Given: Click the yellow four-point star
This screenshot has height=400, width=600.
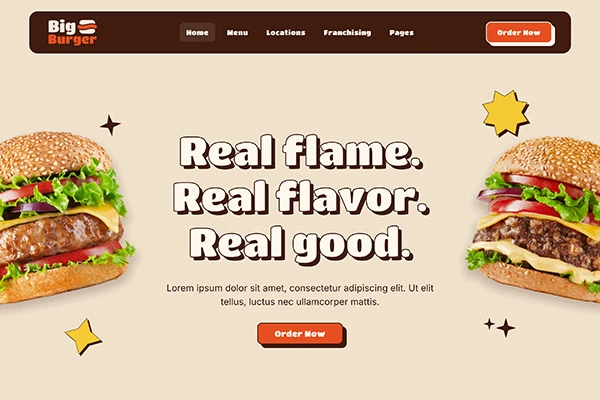Looking at the screenshot, I should tap(83, 336).
